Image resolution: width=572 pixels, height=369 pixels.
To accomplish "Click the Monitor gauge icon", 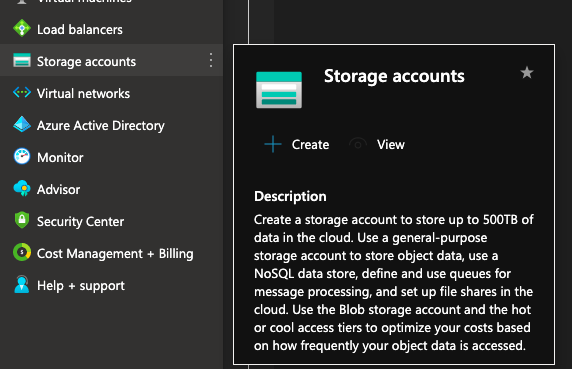I will [22, 156].
